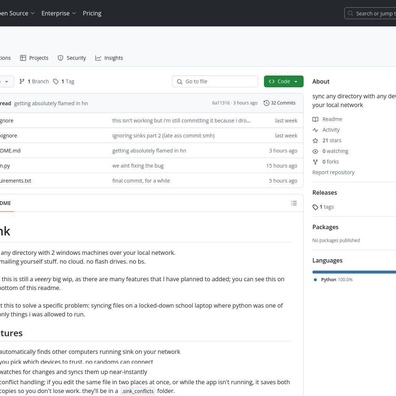View the 1 Branch link

pyautogui.click(x=34, y=81)
